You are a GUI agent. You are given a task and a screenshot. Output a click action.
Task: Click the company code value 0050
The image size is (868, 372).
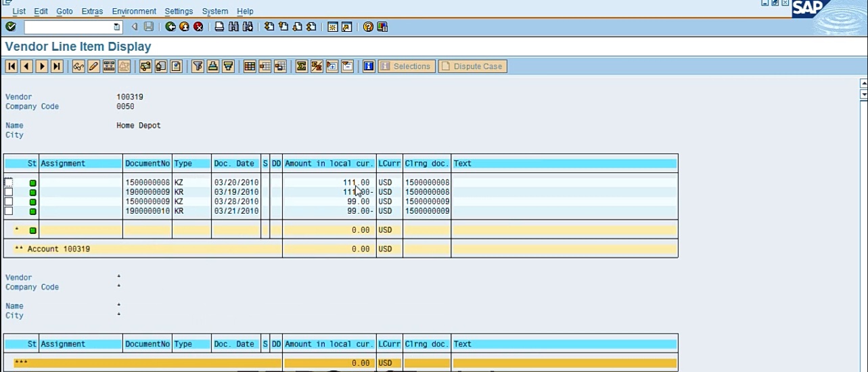[x=125, y=106]
